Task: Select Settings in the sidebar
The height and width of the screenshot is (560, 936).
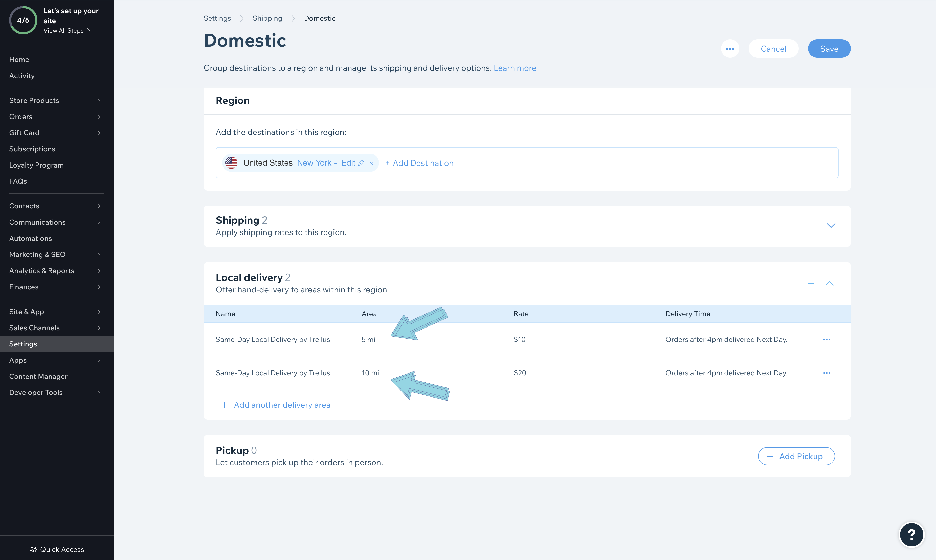Action: click(x=57, y=344)
